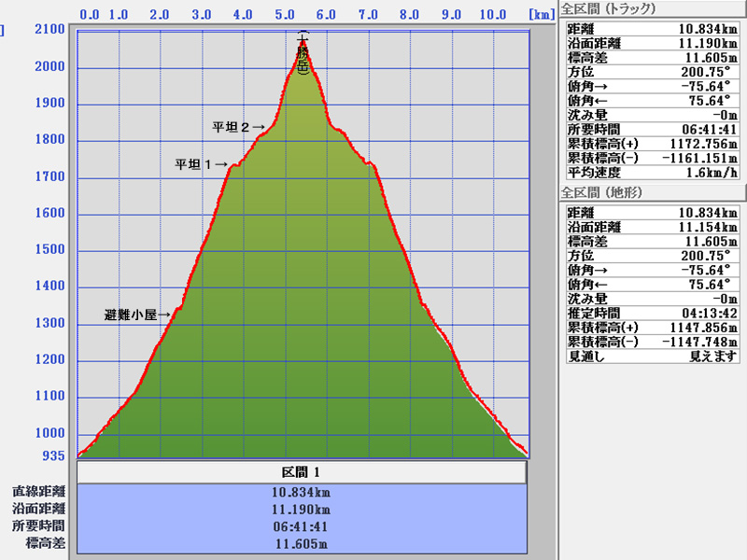
Task: Select the 全区間 (トラック) panel header
Action: (607, 9)
